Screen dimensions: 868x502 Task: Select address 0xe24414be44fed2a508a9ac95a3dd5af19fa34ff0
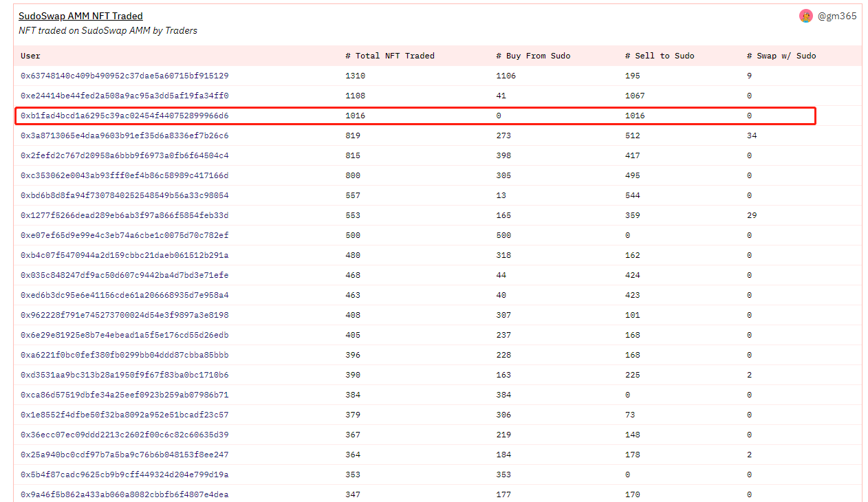[x=124, y=96]
